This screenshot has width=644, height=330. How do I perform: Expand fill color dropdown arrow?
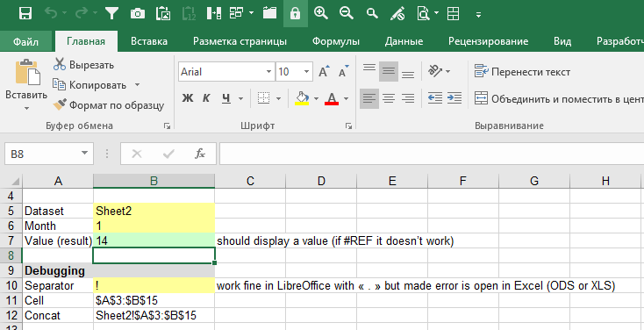point(316,98)
